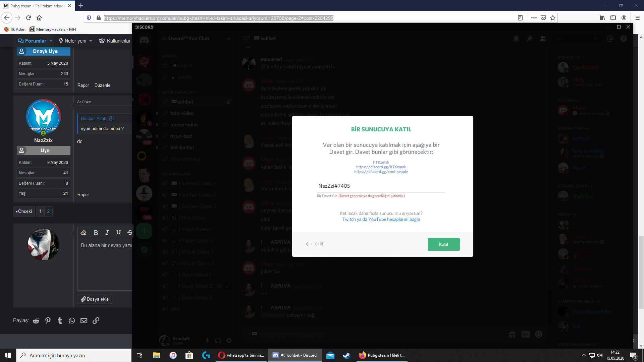Open Kullanıcılar menu
This screenshot has width=644, height=362.
[115, 41]
